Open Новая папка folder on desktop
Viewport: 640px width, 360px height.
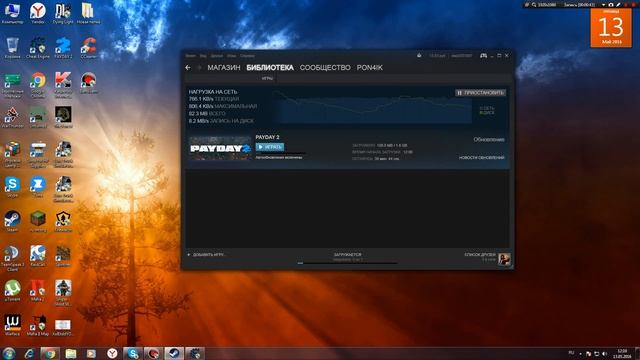click(88, 13)
